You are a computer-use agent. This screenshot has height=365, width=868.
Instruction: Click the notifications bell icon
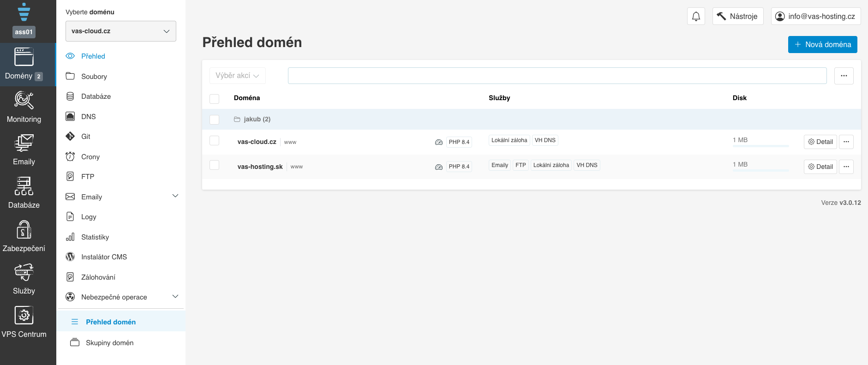(x=696, y=17)
